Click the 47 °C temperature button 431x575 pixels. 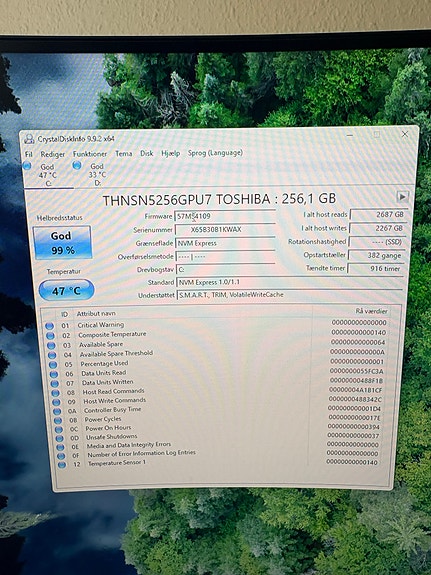pos(66,290)
